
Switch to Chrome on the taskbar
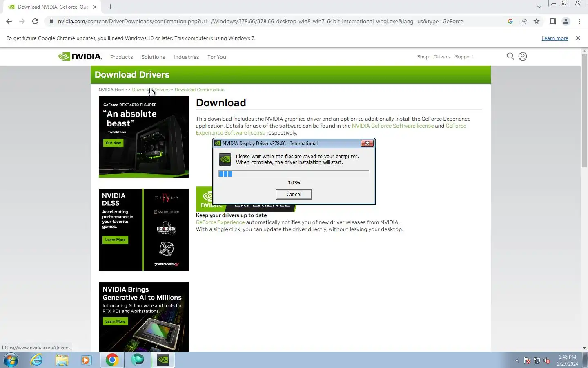click(112, 360)
